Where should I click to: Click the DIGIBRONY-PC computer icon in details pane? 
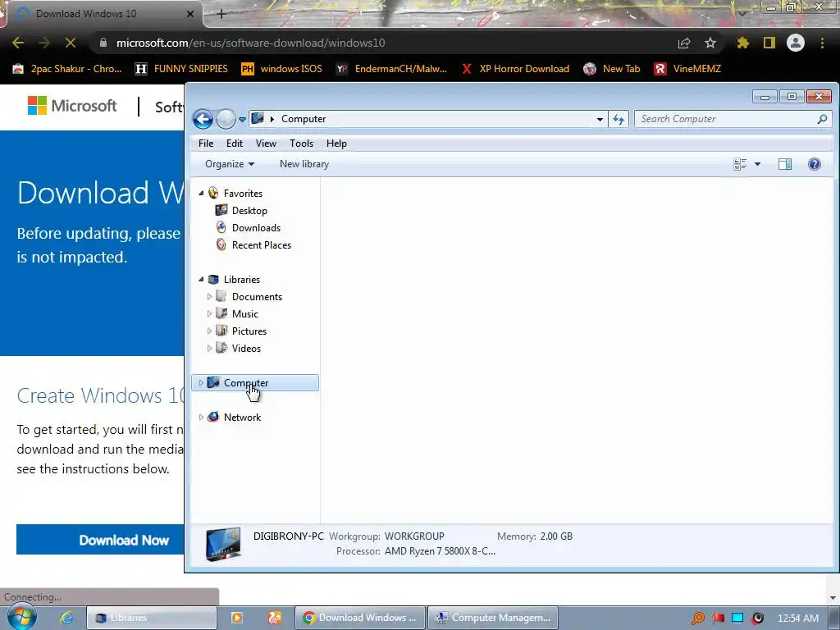[x=223, y=544]
